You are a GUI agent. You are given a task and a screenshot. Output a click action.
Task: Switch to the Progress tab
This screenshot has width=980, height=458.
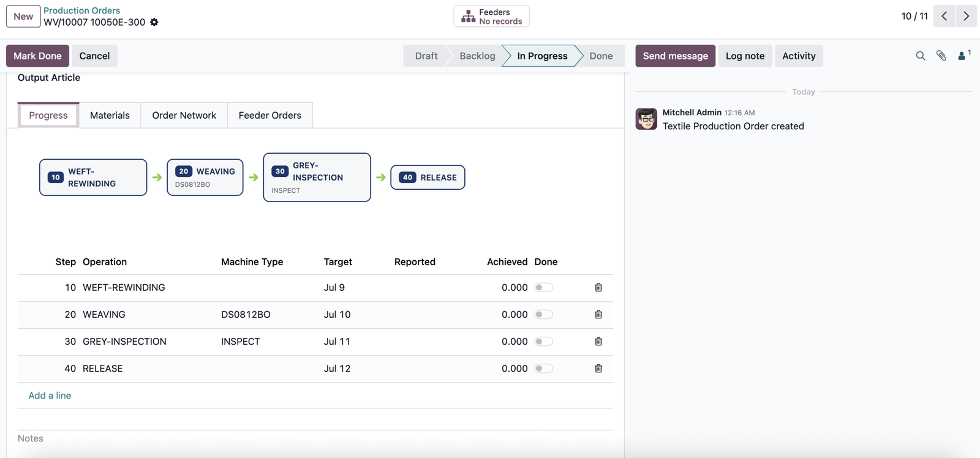coord(48,115)
